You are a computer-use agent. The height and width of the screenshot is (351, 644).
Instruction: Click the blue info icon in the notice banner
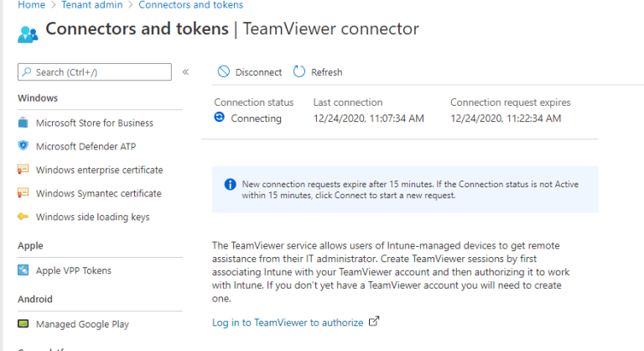click(230, 184)
